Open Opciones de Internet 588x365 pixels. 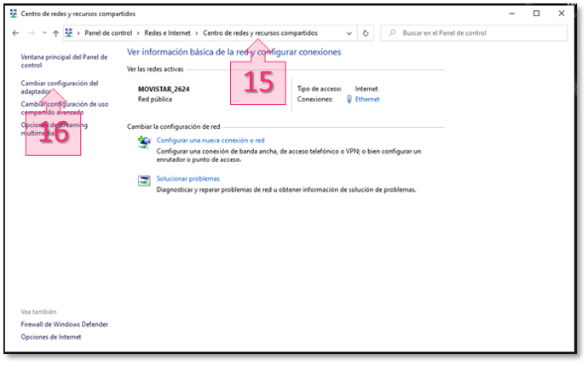[x=51, y=337]
